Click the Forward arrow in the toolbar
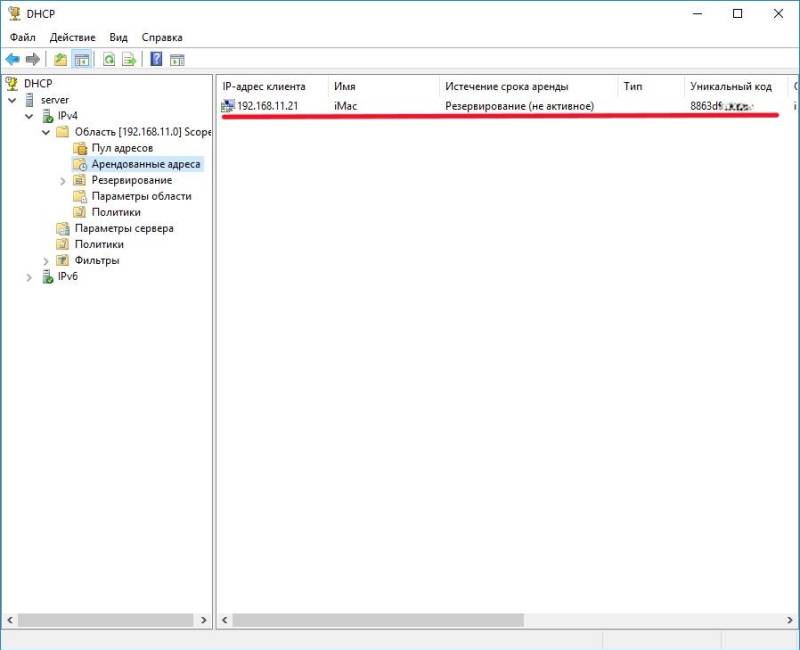 coord(32,60)
